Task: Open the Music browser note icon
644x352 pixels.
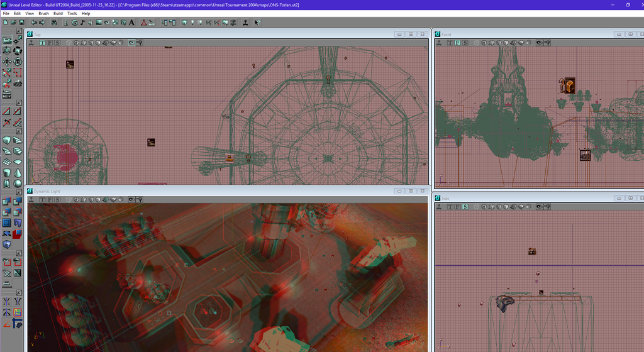Action: click(82, 23)
